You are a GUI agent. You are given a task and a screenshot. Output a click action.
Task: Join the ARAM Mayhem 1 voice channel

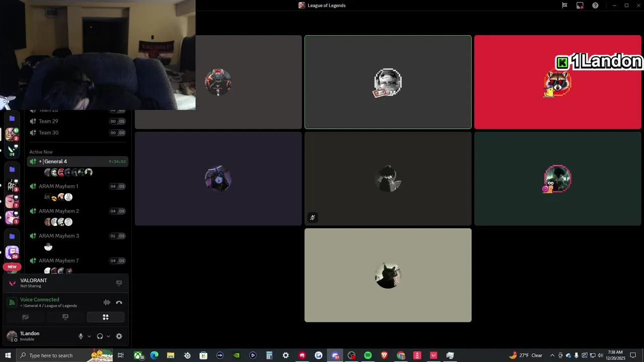point(77,186)
